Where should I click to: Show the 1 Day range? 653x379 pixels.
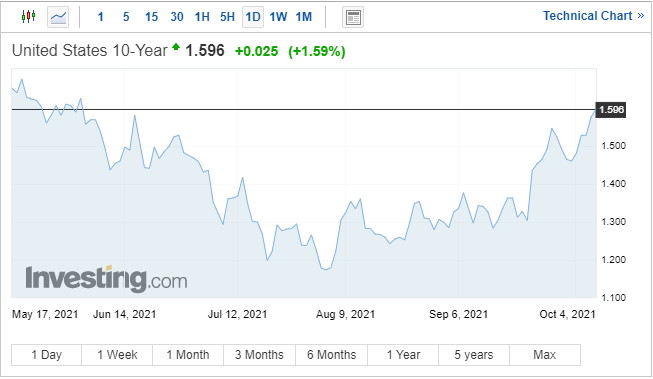[x=47, y=355]
